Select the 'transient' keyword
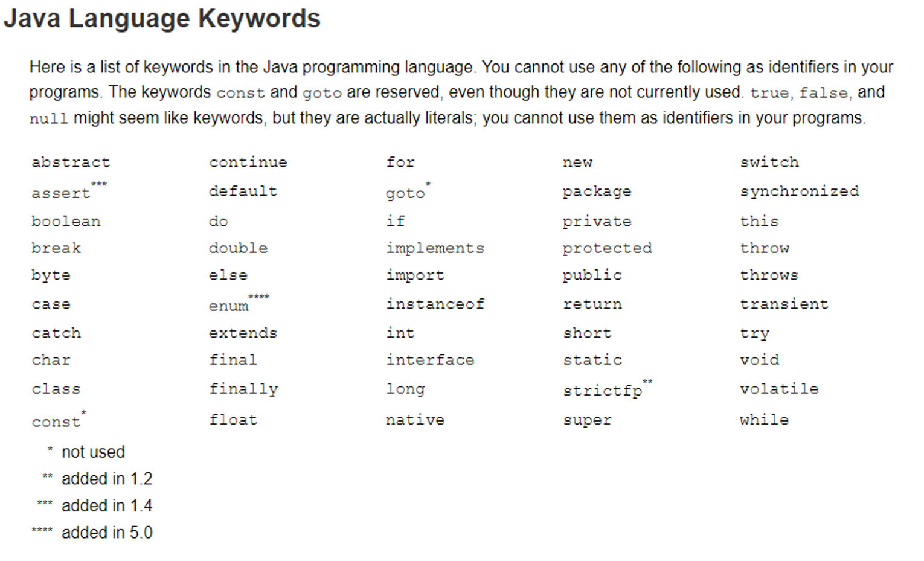Screen dimensions: 924x561 (784, 304)
